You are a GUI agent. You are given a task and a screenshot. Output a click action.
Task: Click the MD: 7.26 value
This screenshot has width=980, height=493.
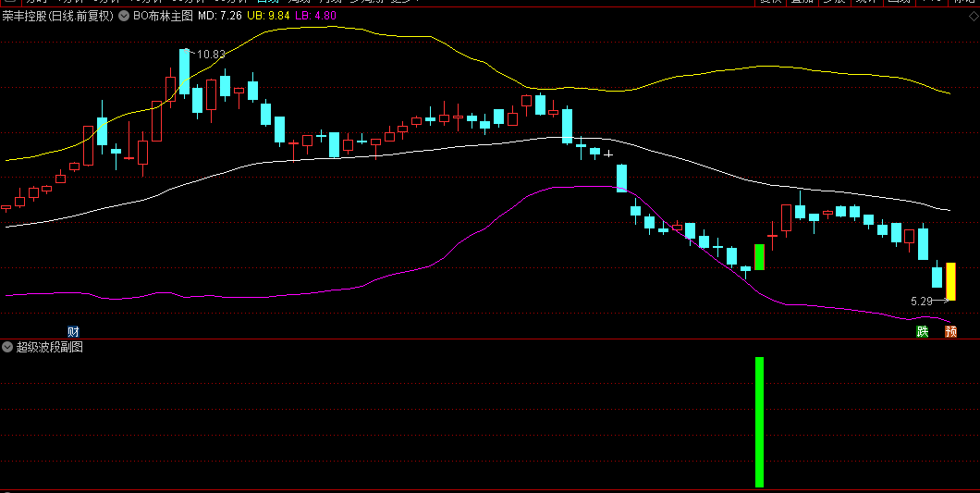(x=220, y=17)
